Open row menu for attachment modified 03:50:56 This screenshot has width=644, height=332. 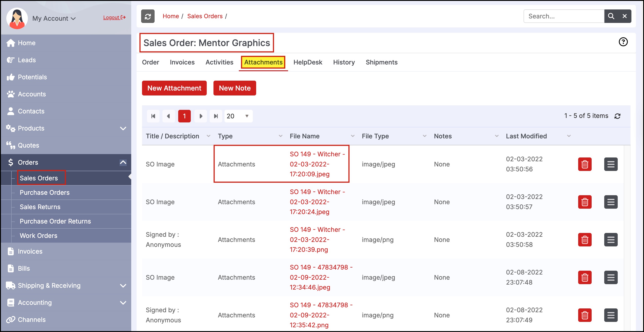[x=611, y=164]
